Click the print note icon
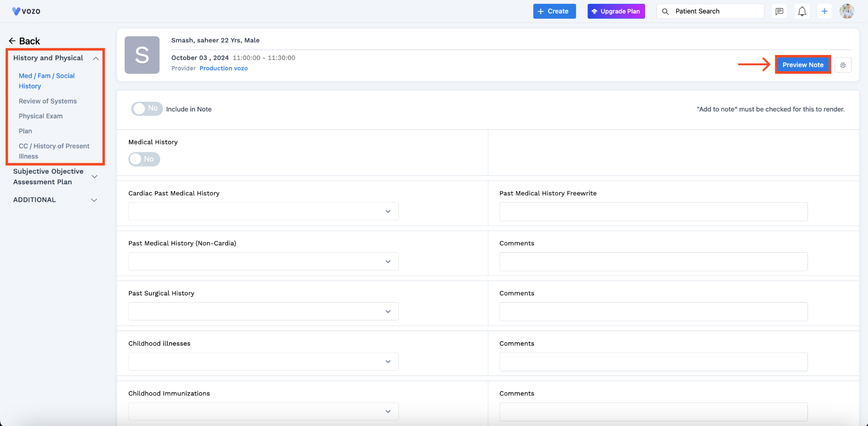The height and width of the screenshot is (426, 868). 843,65
